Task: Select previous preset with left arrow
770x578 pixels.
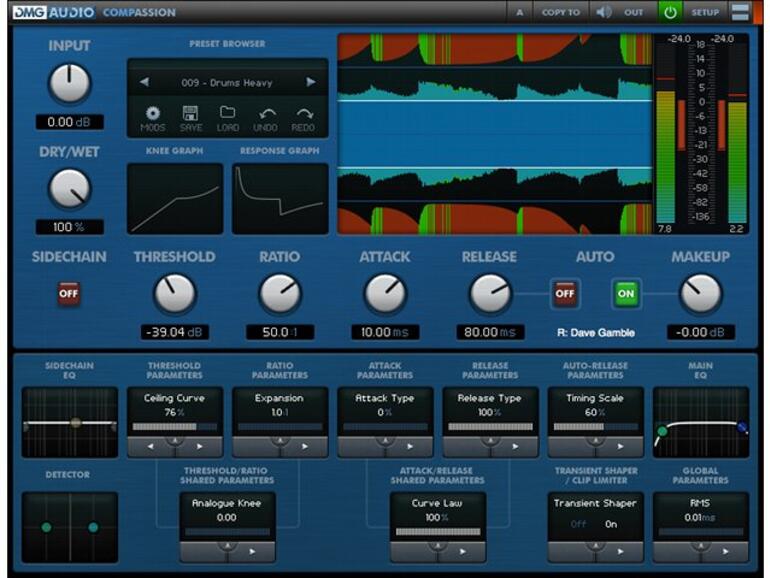Action: tap(144, 82)
